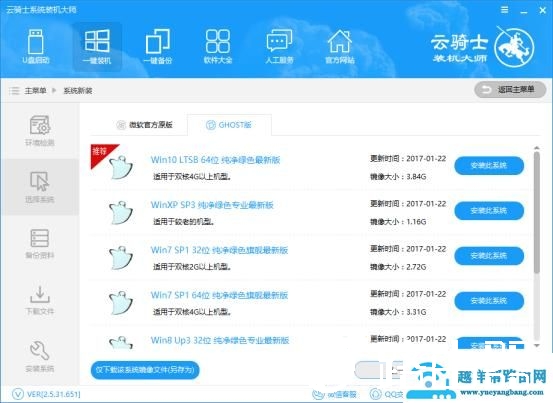Open the 一键备份 tool

pyautogui.click(x=158, y=47)
